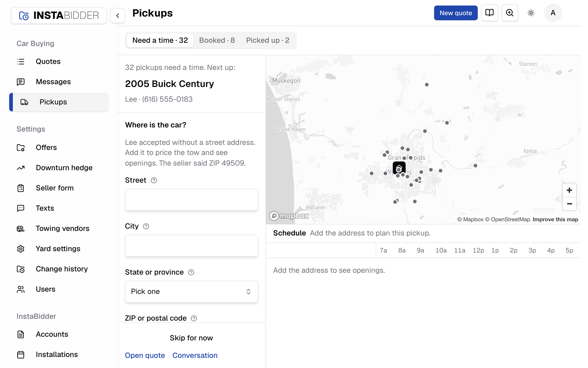Open Messages in the sidebar
Viewport: 588px width, 368px height.
(x=59, y=82)
